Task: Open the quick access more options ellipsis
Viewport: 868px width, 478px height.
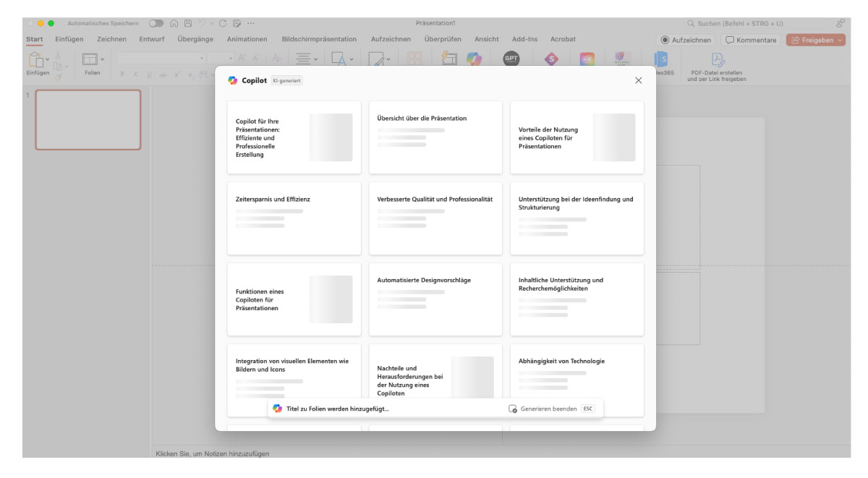Action: pos(250,23)
